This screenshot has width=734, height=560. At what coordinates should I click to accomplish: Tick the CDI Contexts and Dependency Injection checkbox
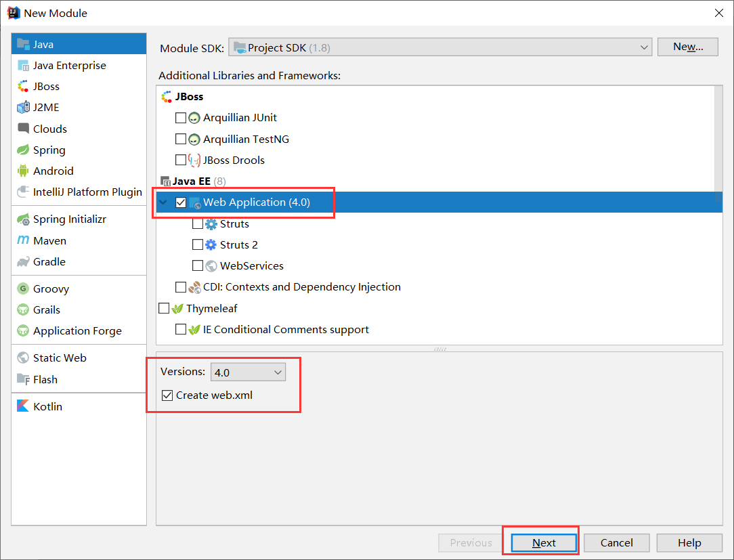click(x=181, y=287)
